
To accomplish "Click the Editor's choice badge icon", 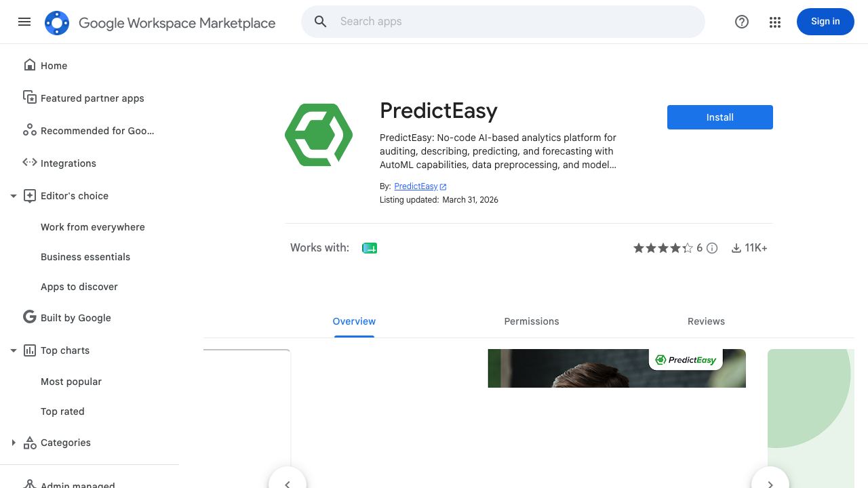I will point(30,196).
